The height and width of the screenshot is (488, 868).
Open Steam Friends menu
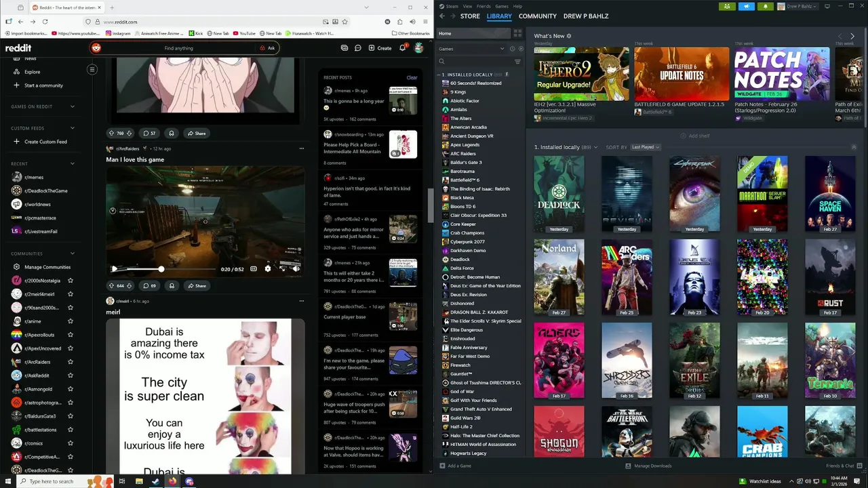(482, 5)
